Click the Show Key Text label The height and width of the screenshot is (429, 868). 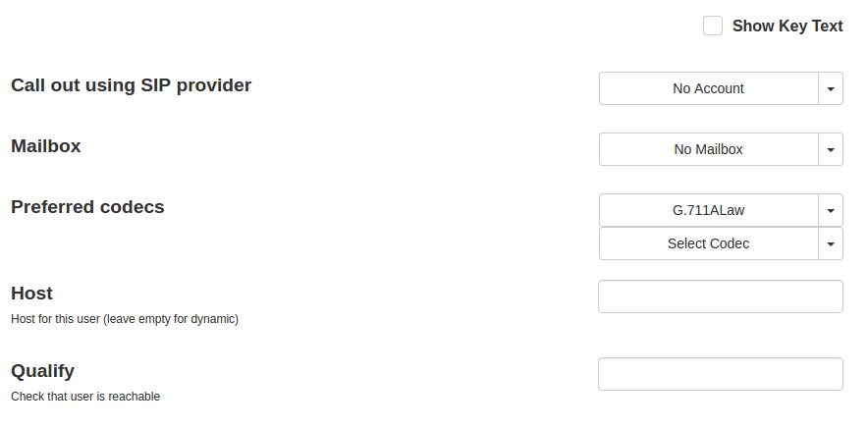[x=787, y=27]
